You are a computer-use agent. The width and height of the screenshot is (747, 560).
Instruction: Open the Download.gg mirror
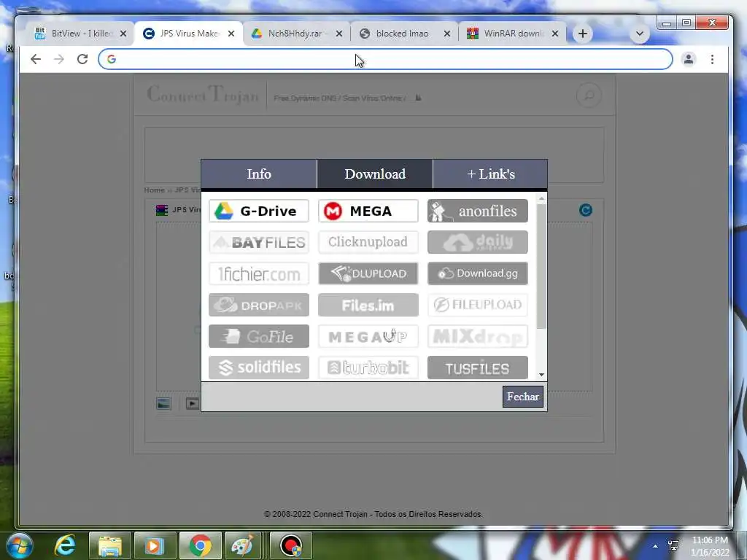point(477,274)
